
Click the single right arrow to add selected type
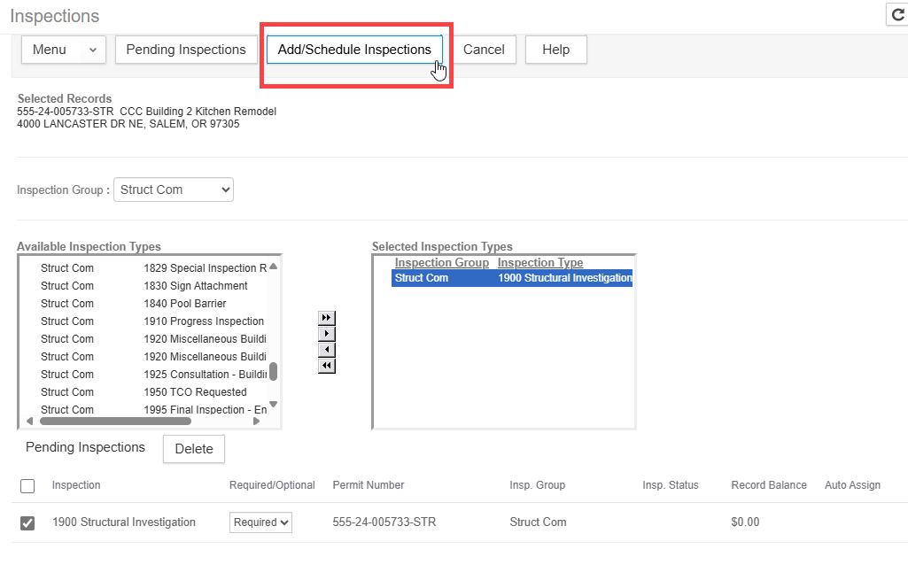(326, 334)
